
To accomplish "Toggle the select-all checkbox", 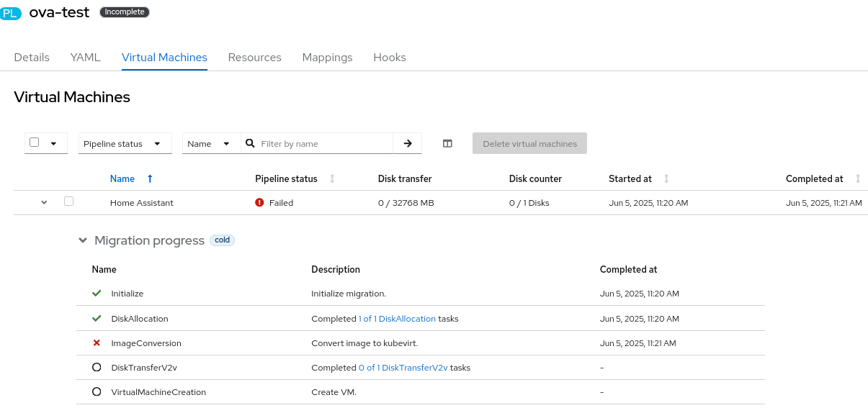I will [35, 142].
